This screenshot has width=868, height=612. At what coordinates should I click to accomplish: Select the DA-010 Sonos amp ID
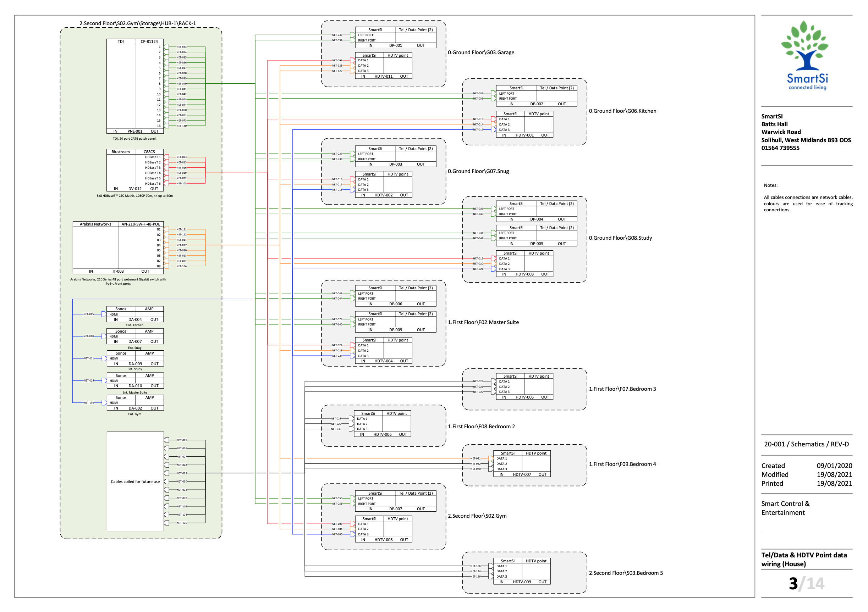tap(135, 386)
